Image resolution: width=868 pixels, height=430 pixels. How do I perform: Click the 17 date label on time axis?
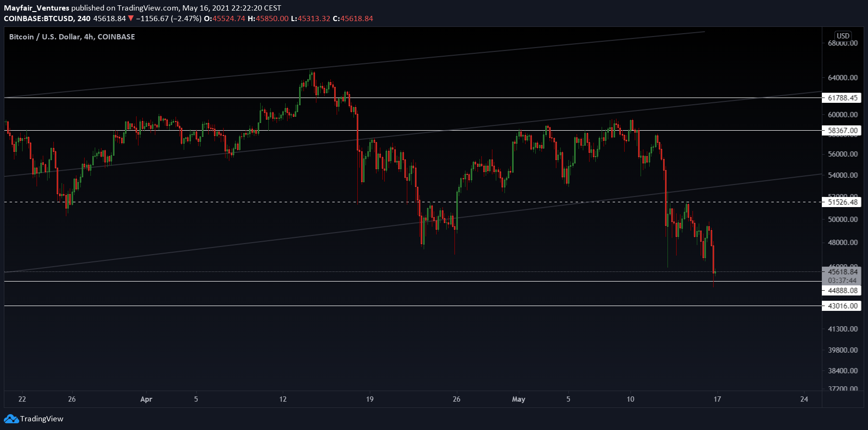(x=717, y=399)
